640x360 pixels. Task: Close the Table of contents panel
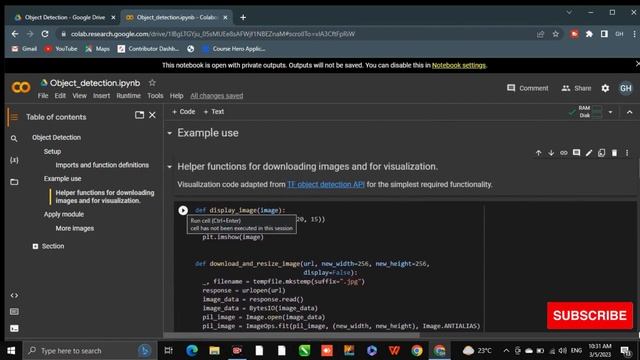[x=152, y=115]
